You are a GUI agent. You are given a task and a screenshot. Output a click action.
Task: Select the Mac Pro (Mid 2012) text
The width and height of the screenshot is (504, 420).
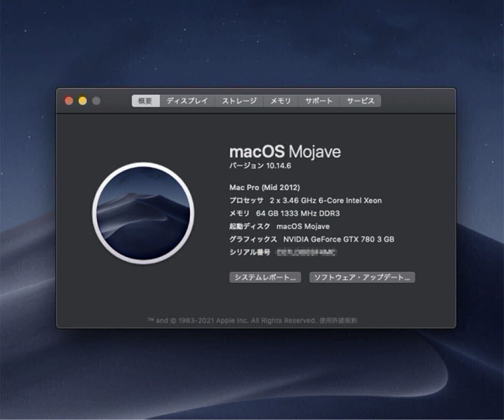coord(265,187)
